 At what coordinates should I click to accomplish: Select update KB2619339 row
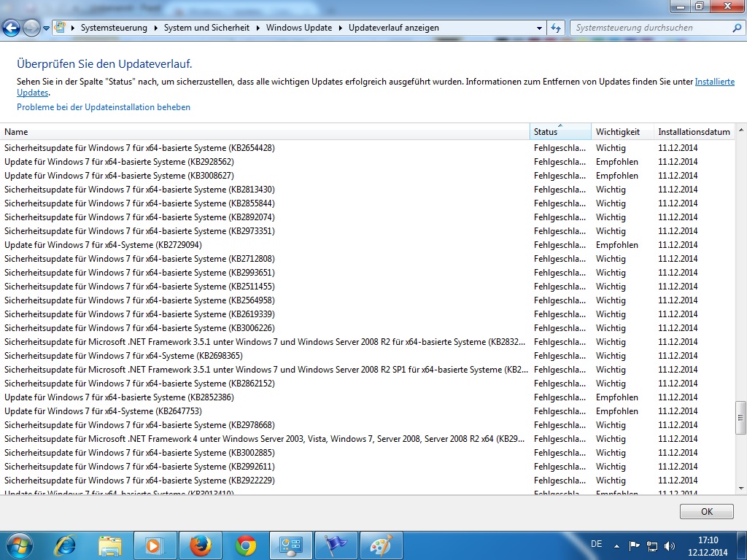pos(368,314)
